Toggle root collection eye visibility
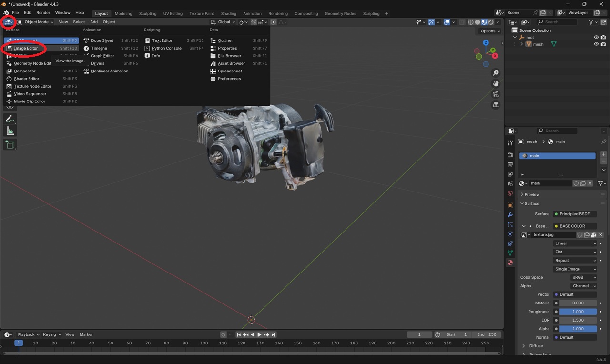610x364 pixels. (596, 37)
